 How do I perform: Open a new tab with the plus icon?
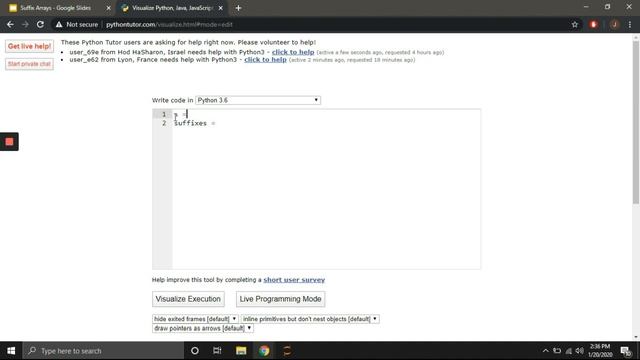[238, 8]
